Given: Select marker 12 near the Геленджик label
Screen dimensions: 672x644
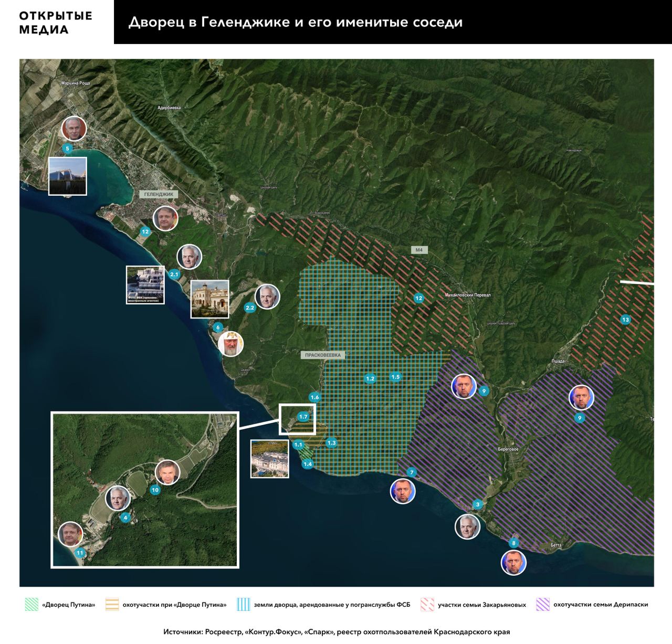Looking at the screenshot, I should coord(145,231).
